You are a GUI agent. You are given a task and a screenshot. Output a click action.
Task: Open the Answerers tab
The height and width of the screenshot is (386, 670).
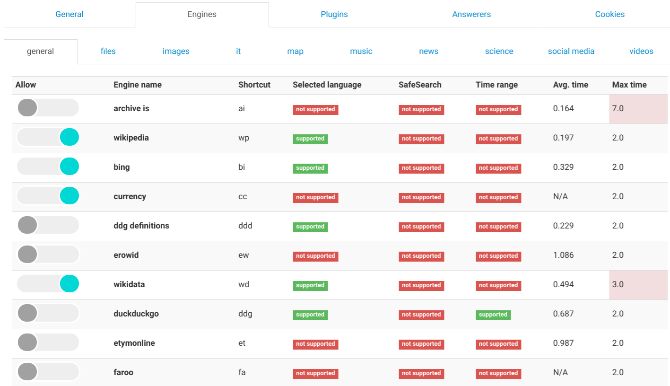[x=471, y=14]
